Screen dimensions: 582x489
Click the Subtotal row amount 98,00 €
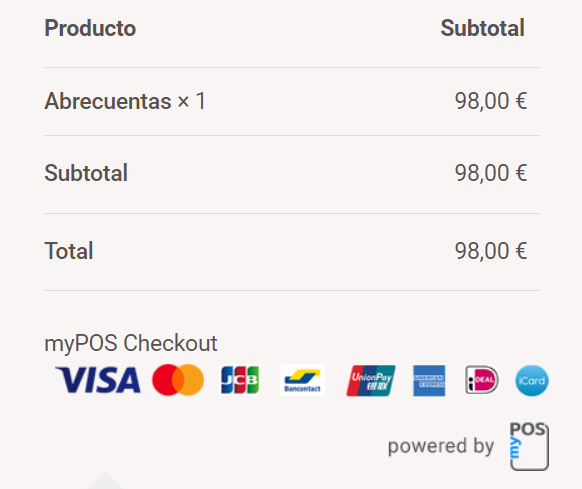[x=491, y=173]
